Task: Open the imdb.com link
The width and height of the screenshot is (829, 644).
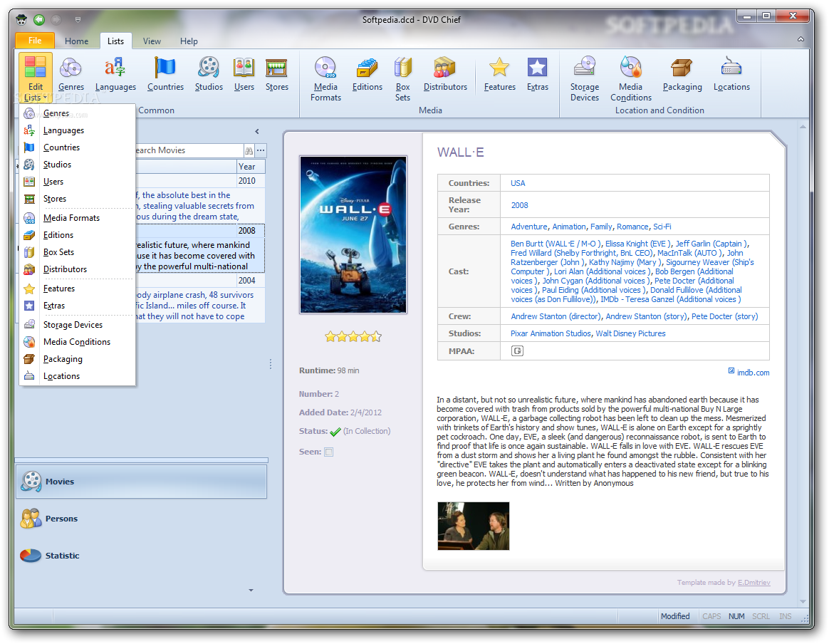Action: (x=753, y=373)
